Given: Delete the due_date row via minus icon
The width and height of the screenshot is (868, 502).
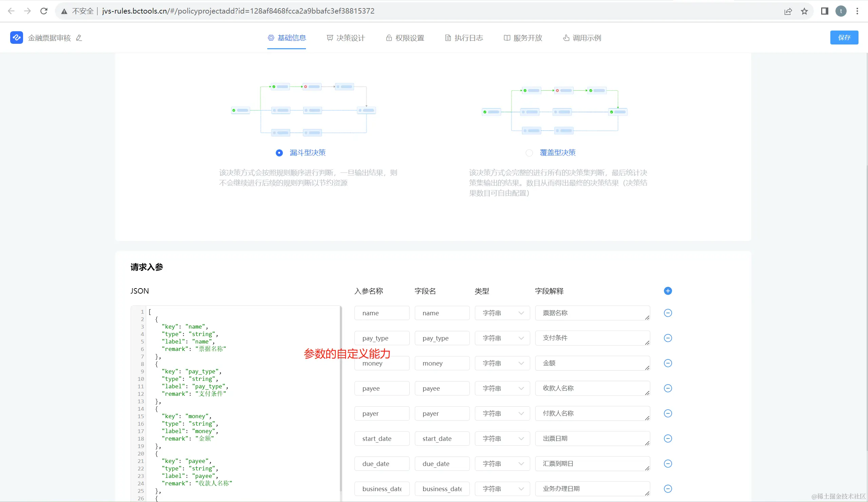Looking at the screenshot, I should (x=668, y=464).
